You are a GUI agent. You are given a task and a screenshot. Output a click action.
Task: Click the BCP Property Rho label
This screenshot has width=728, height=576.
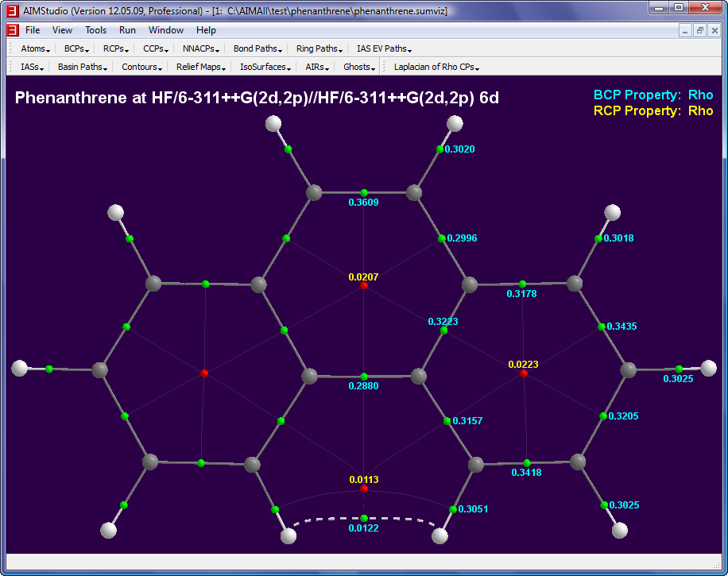652,95
